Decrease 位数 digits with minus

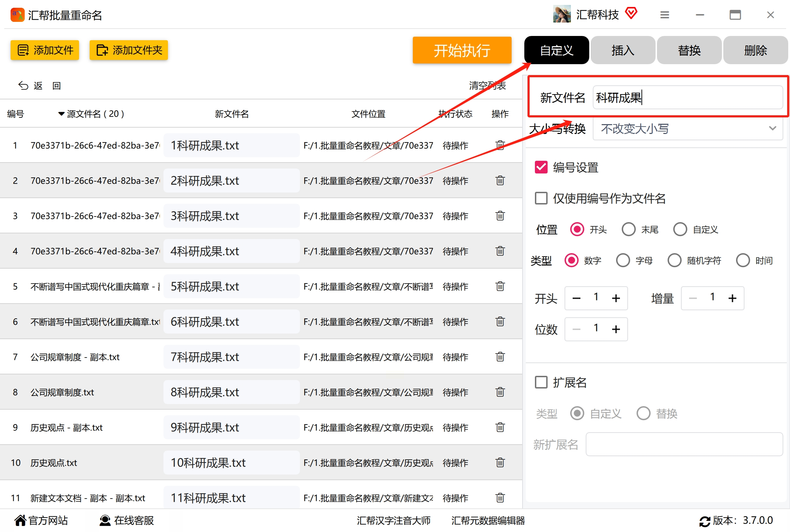tap(577, 329)
